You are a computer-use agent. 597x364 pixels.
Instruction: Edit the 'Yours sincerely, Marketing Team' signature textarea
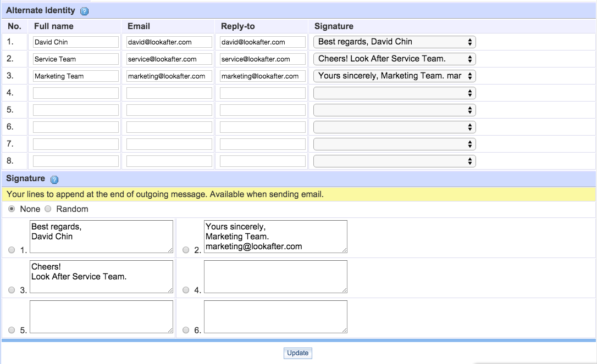[x=275, y=237]
